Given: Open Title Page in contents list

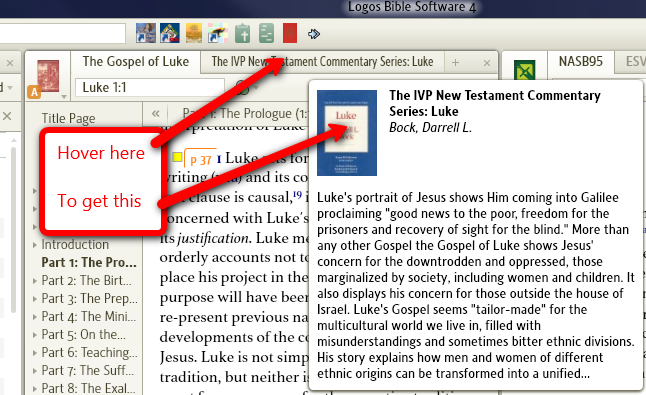Looking at the screenshot, I should (x=68, y=119).
